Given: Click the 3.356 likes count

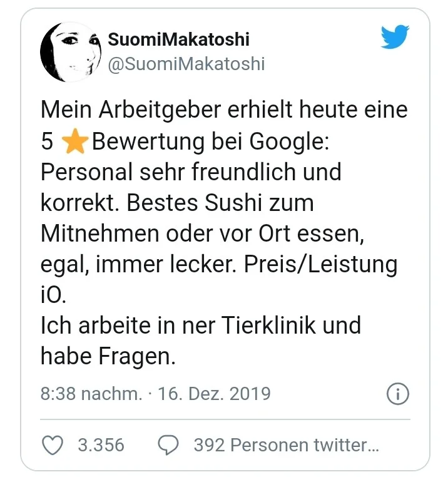Looking at the screenshot, I should (x=101, y=445).
